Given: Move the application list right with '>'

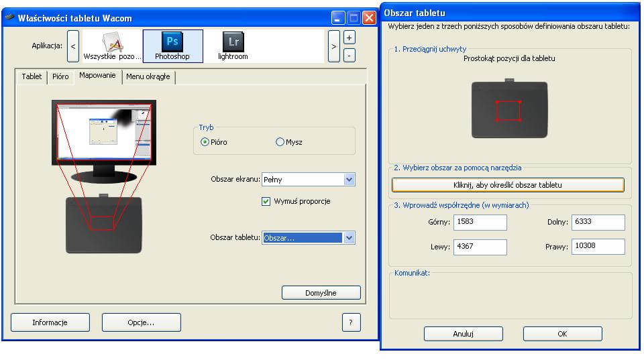Looking at the screenshot, I should pos(334,46).
